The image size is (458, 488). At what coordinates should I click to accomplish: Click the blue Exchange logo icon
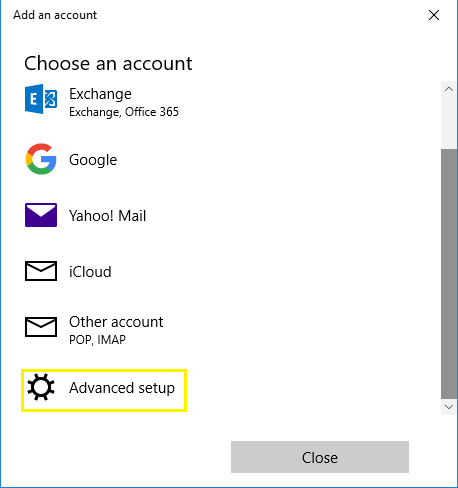[x=41, y=99]
